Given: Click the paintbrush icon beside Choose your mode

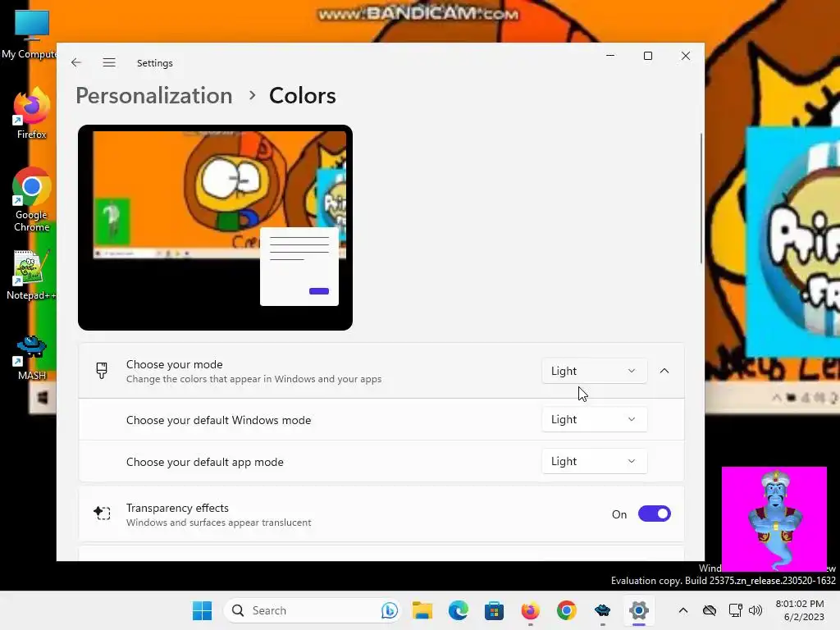Looking at the screenshot, I should (102, 370).
